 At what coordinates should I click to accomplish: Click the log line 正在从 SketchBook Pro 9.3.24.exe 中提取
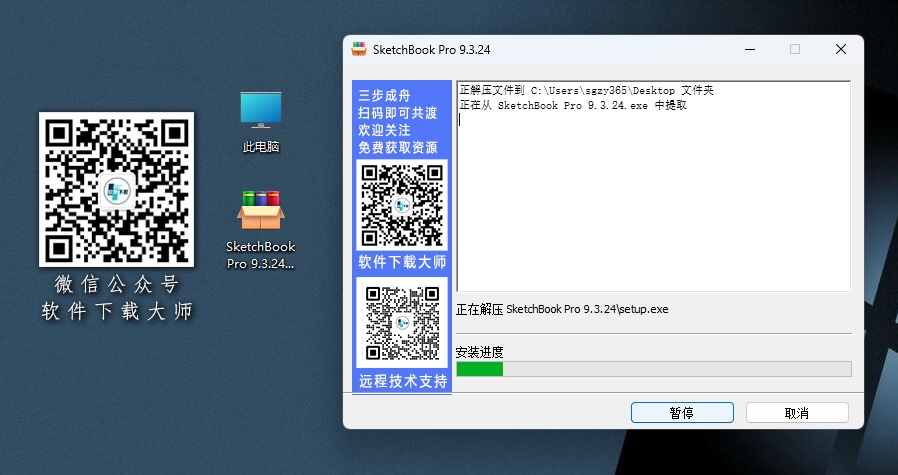pyautogui.click(x=573, y=105)
